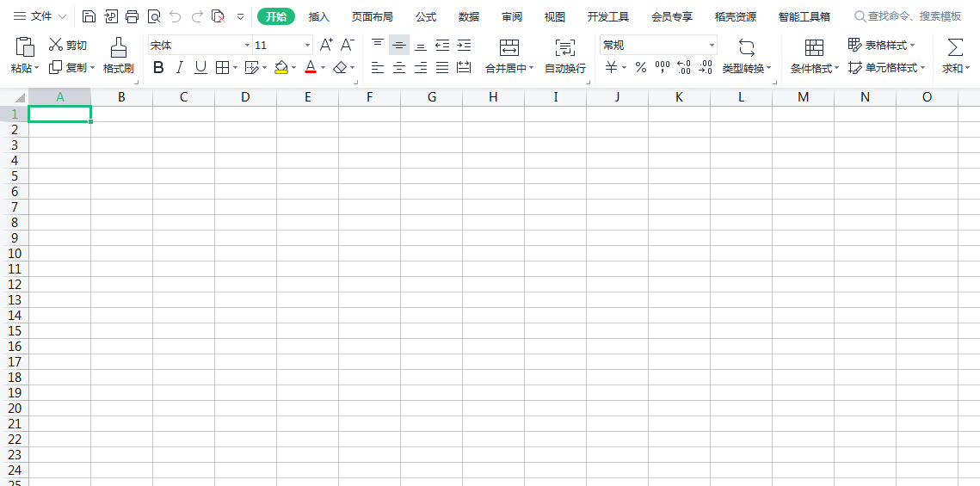Click the Print icon in quick access toolbar
This screenshot has height=486, width=980.
(x=132, y=17)
